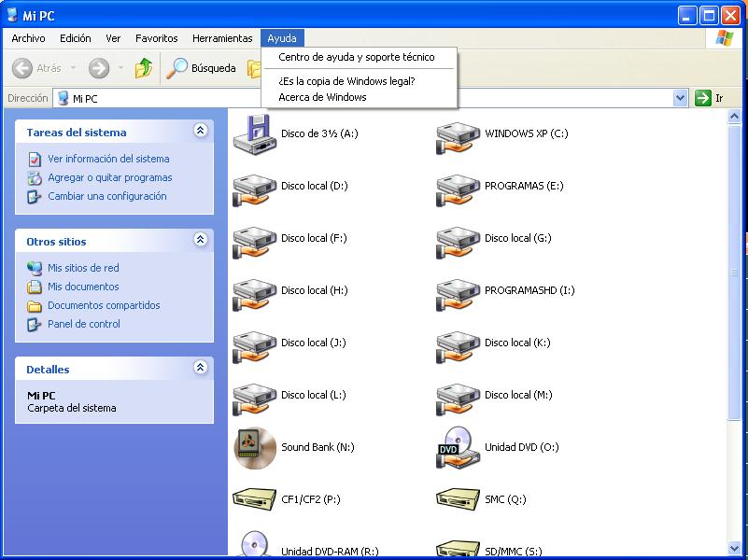
Task: Open the Atrás history dropdown arrow
Action: point(74,68)
